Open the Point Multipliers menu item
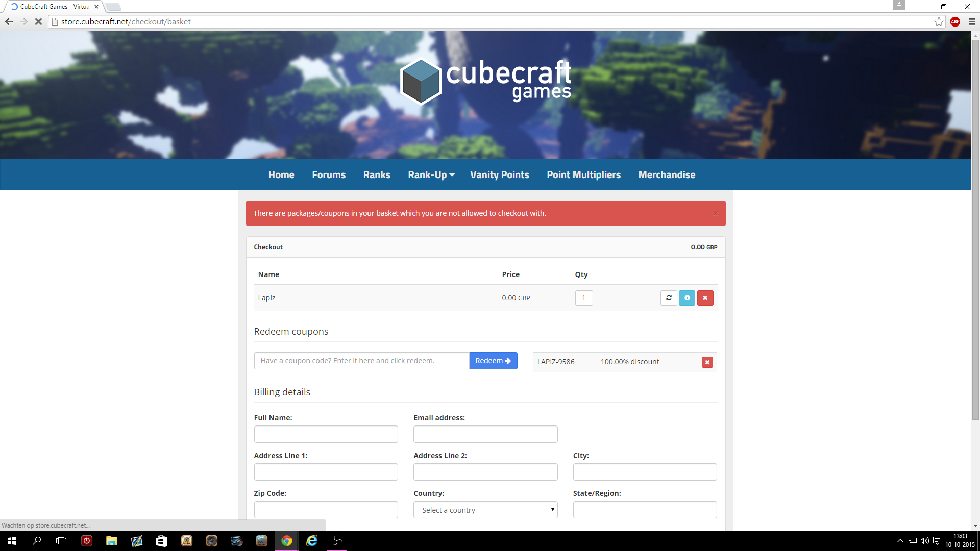980x551 pixels. pos(584,174)
